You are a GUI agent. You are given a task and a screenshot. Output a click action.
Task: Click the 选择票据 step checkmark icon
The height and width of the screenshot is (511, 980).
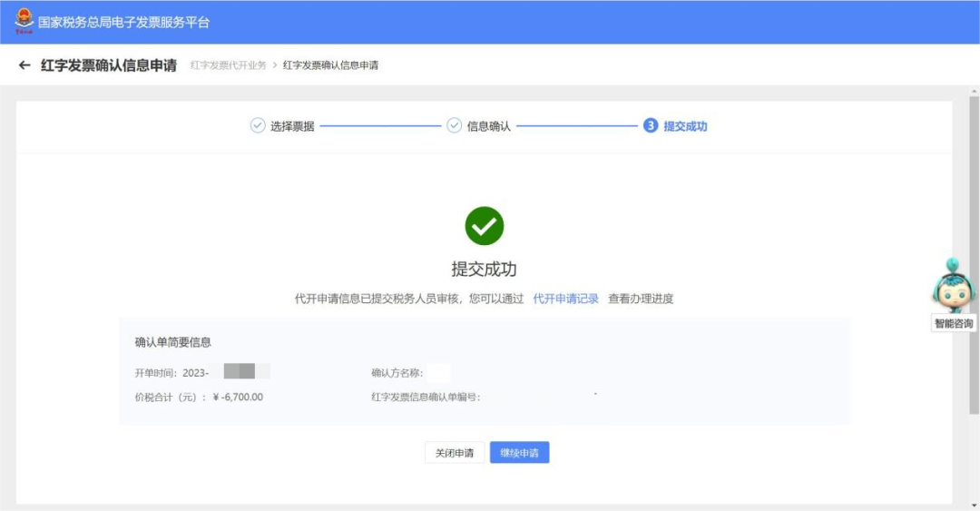(x=258, y=126)
